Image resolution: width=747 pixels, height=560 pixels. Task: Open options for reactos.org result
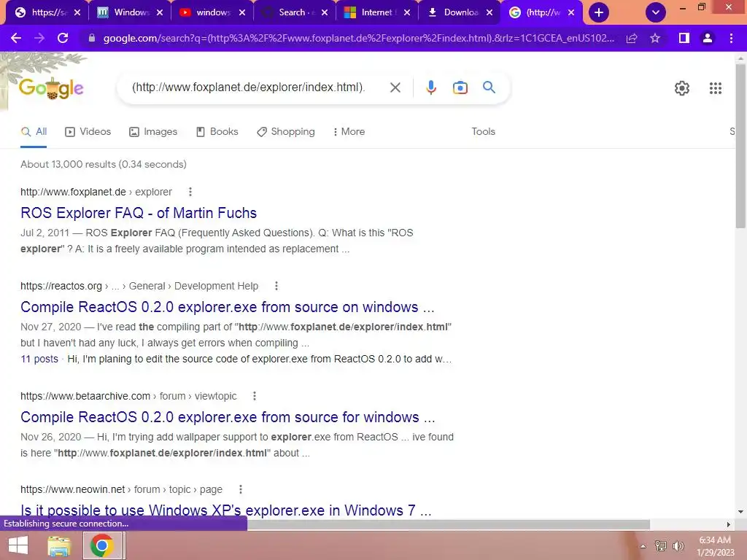click(x=276, y=286)
